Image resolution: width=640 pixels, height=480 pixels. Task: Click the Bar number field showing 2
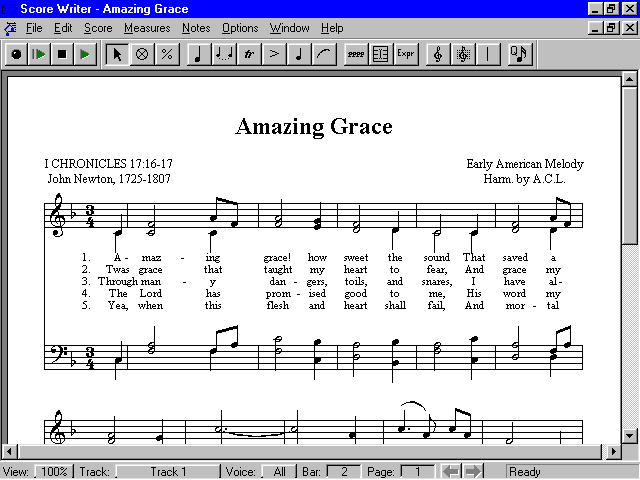click(x=344, y=472)
